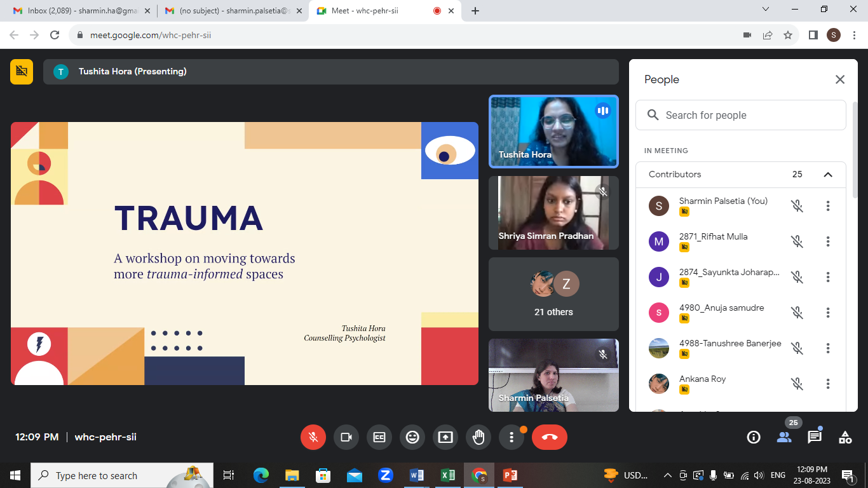Screen dimensions: 868x488
Task: Open more actions for 2871_Rifhat Mulla
Action: coord(827,241)
